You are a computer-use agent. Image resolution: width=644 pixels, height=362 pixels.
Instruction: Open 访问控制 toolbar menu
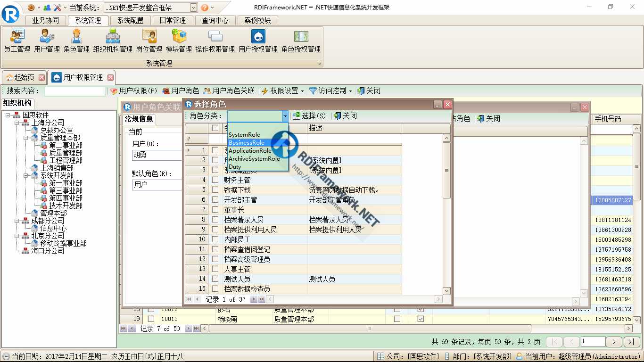click(x=331, y=90)
